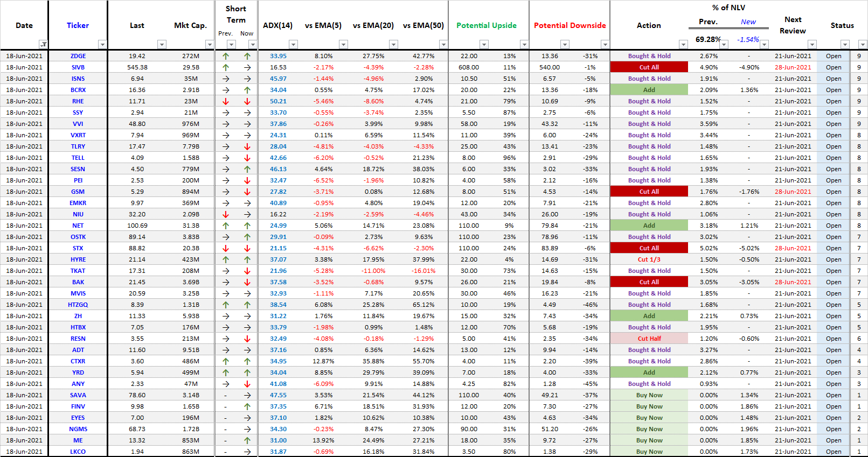Select ZDGE row's green up arrow under Now
Screen dimensions: 868x457
tap(247, 56)
